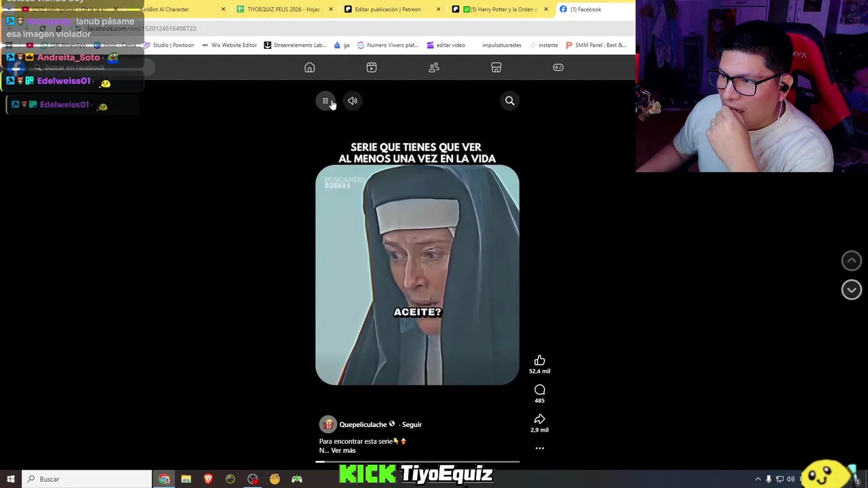Open Wix Website Editor bookmark

coord(229,45)
